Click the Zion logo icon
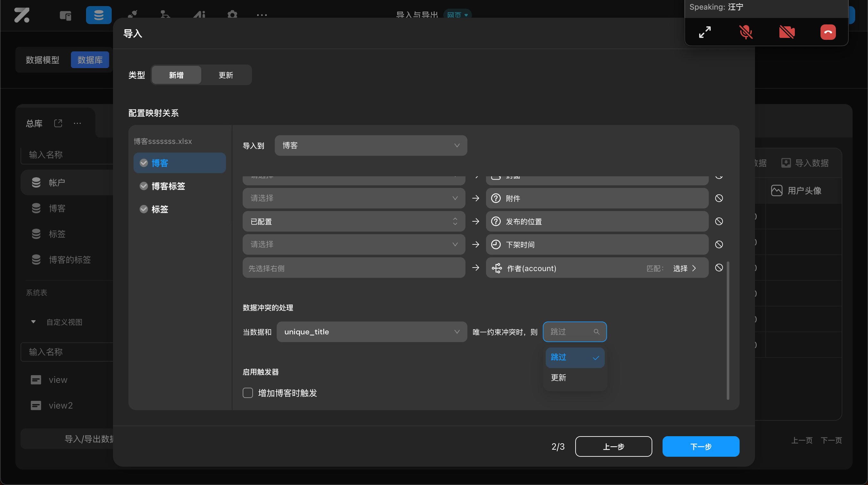868x485 pixels. [22, 15]
